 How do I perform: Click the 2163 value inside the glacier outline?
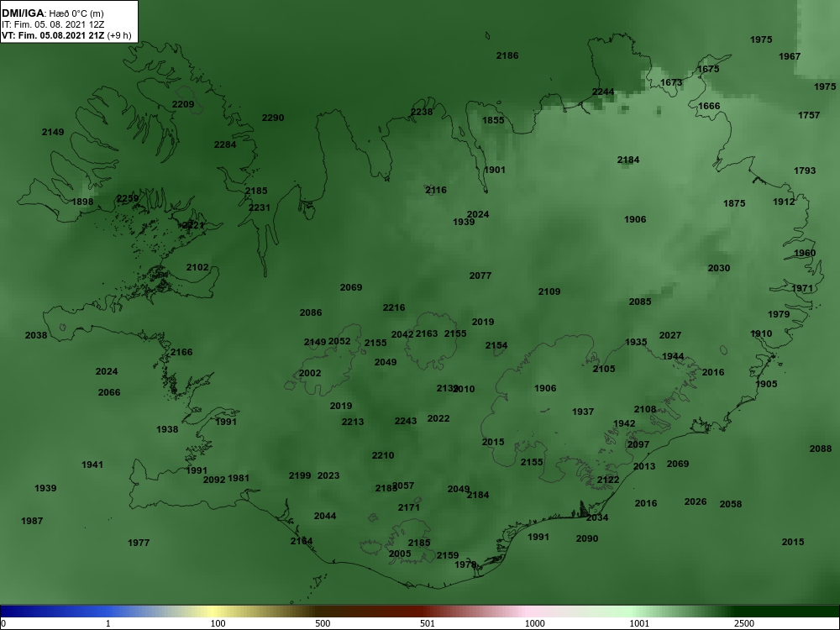[427, 333]
